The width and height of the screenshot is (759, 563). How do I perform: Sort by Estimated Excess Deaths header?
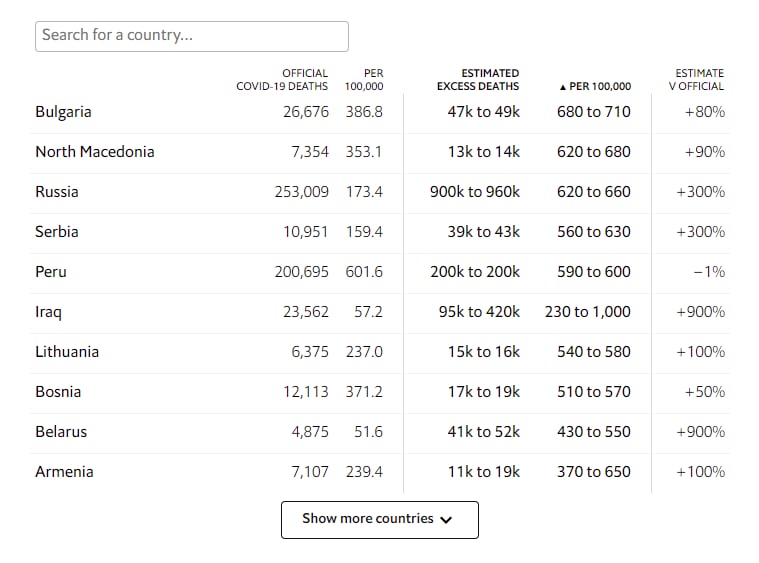tap(478, 80)
